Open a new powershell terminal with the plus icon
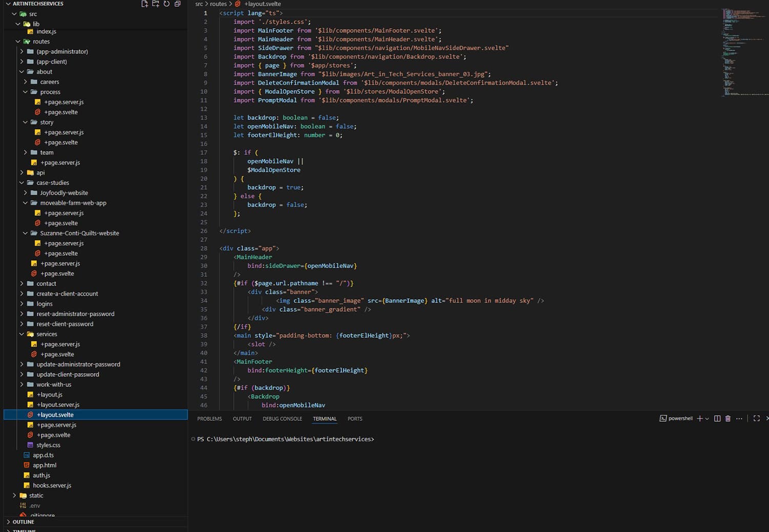Screen dimensions: 769x532 click(699, 418)
